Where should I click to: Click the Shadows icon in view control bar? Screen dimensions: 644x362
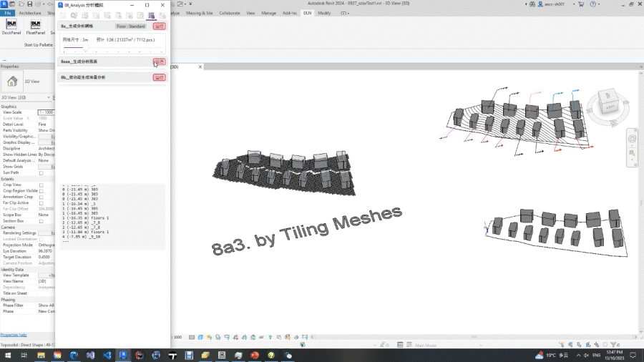pyautogui.click(x=218, y=337)
